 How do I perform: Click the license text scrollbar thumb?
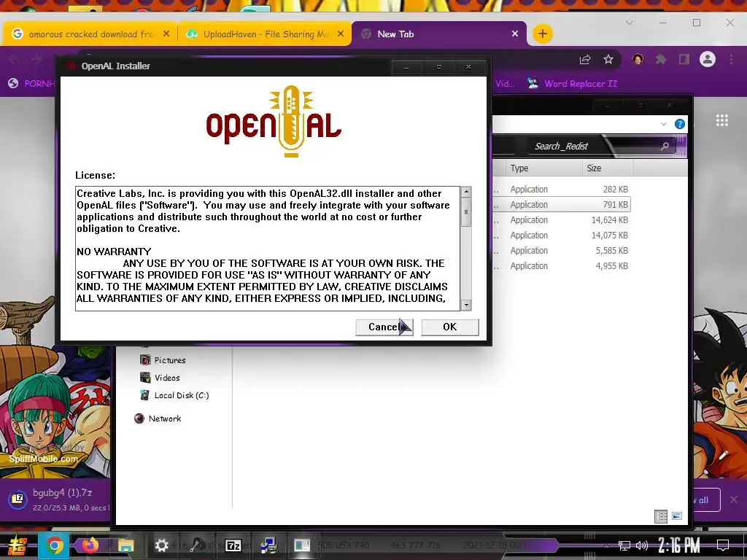point(466,212)
